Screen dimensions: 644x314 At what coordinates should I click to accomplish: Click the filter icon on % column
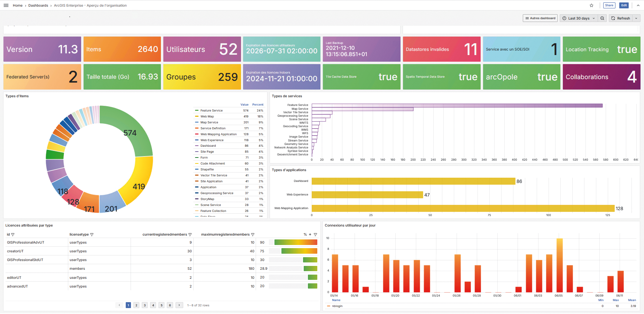[x=316, y=235]
